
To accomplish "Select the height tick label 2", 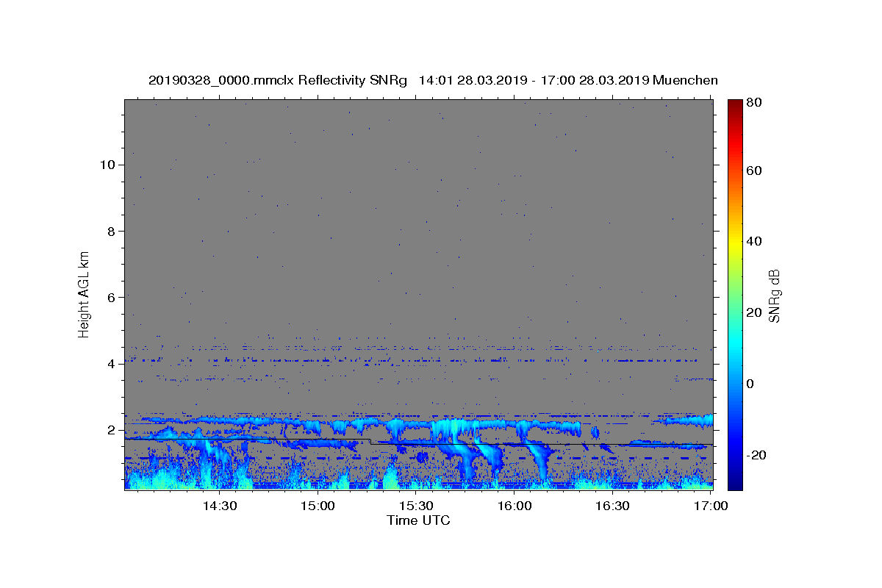I will [111, 430].
